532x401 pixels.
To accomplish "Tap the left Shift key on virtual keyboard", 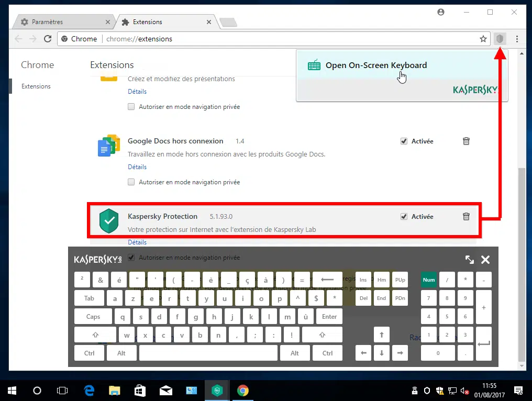I will 95,335.
